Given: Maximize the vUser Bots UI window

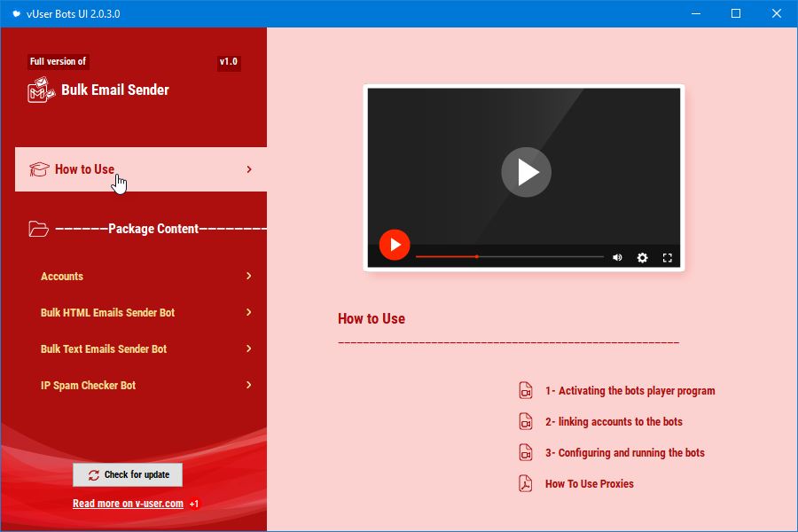Looking at the screenshot, I should pyautogui.click(x=736, y=14).
